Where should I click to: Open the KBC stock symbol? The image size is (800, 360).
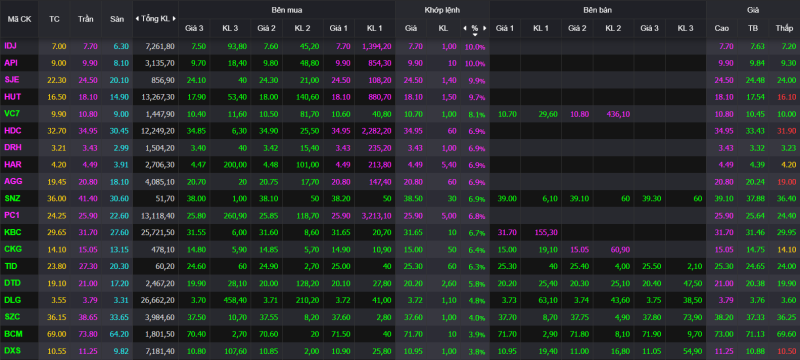(12, 233)
